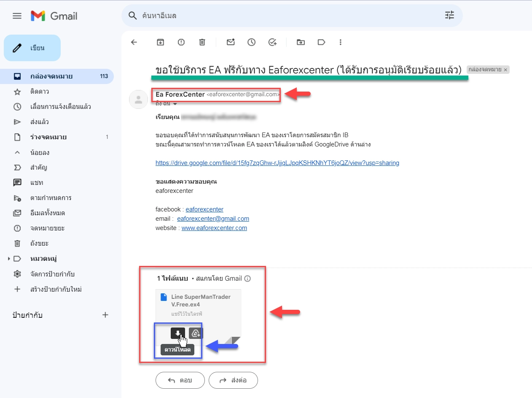Delete this email with trash icon
The height and width of the screenshot is (398, 532).
pos(202,42)
